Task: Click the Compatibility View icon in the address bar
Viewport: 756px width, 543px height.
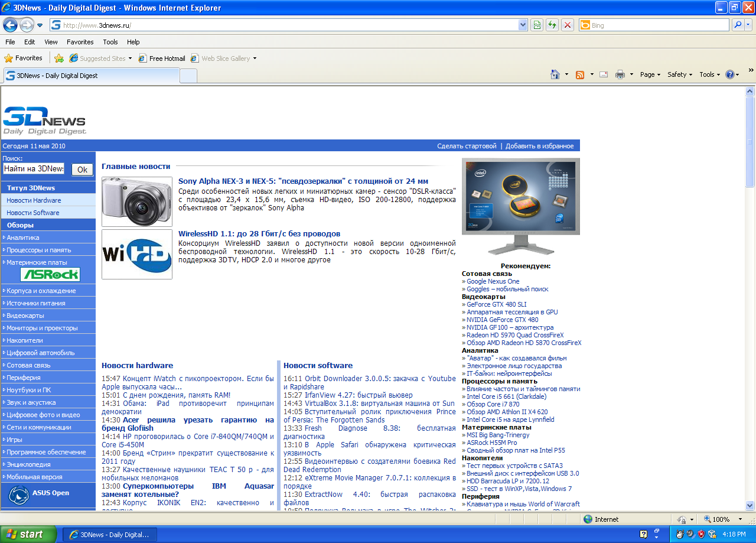Action: (x=537, y=25)
